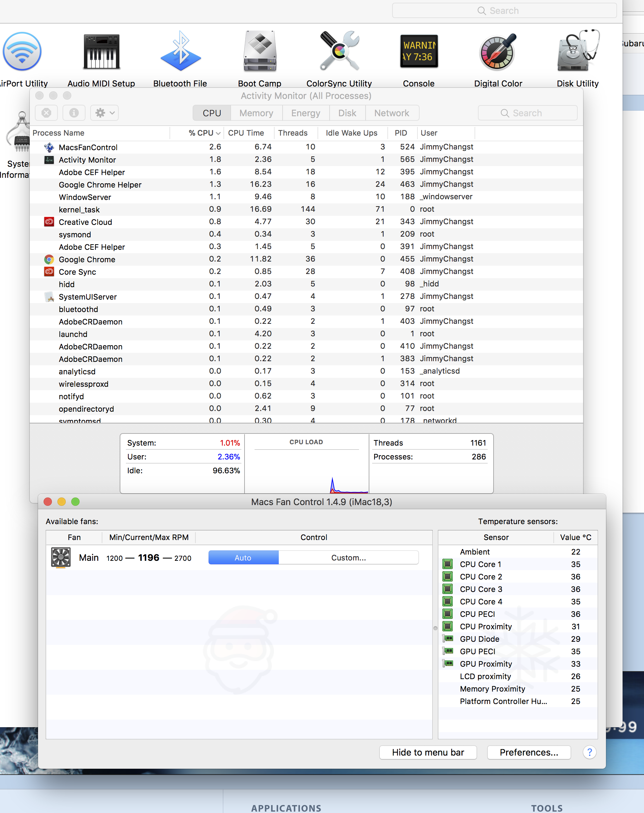Click the Core Sync process icon
The width and height of the screenshot is (644, 813).
tap(49, 272)
